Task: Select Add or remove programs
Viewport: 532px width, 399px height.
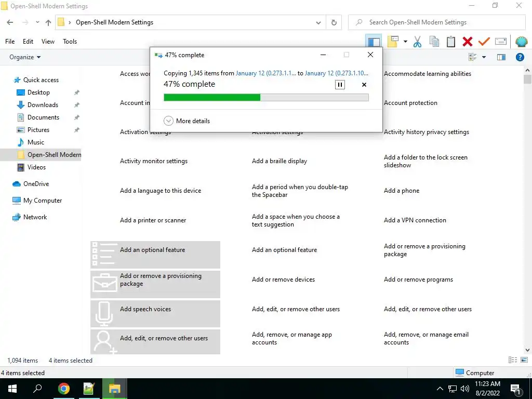Action: click(x=418, y=280)
